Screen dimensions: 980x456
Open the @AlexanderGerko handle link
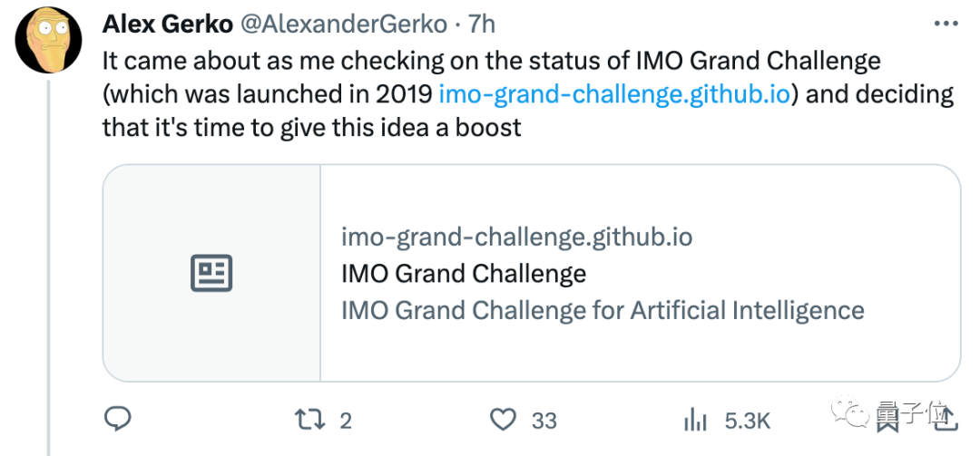pos(346,24)
